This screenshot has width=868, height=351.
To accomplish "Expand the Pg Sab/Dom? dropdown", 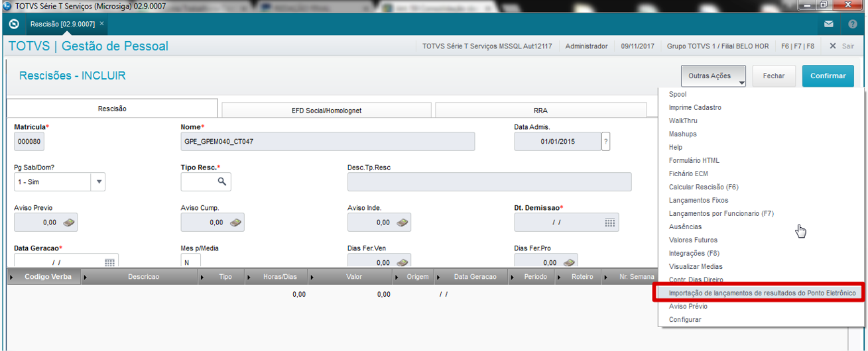I will point(97,181).
